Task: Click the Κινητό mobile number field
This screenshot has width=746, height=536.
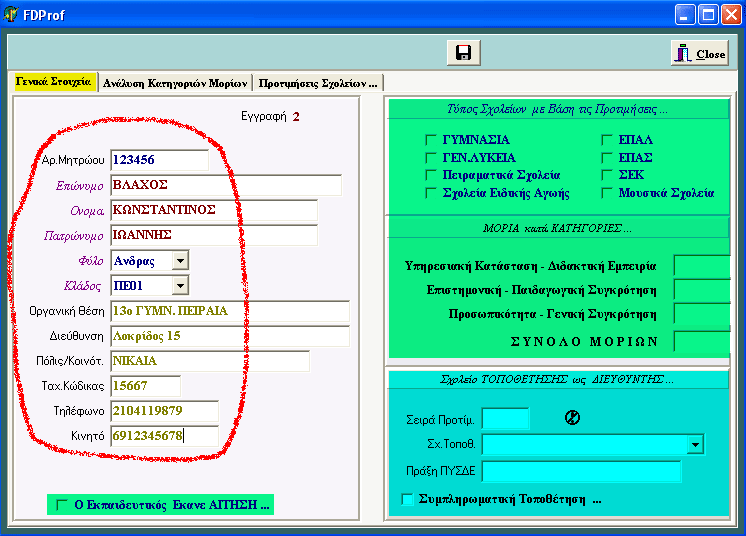Action: tap(164, 436)
